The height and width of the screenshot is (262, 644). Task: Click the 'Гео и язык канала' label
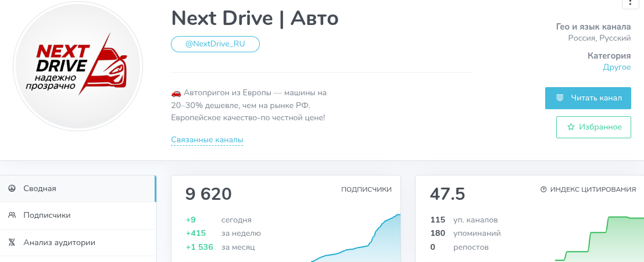point(593,27)
